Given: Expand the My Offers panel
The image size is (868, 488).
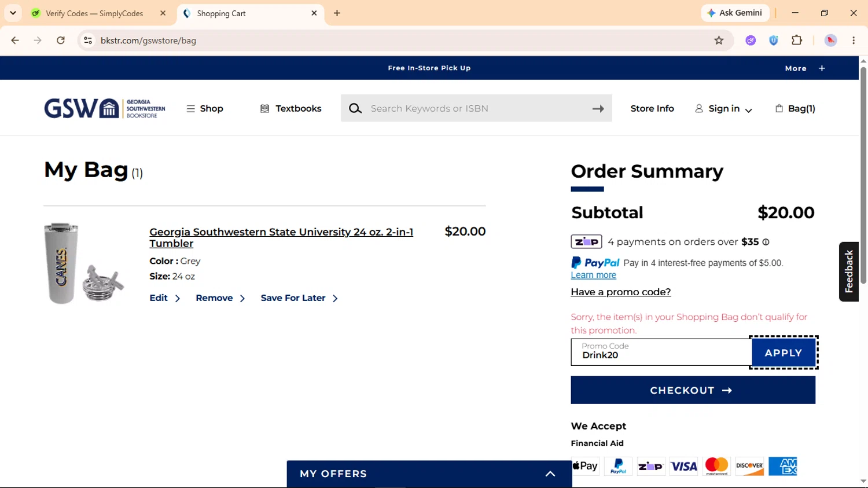Looking at the screenshot, I should click(x=429, y=474).
